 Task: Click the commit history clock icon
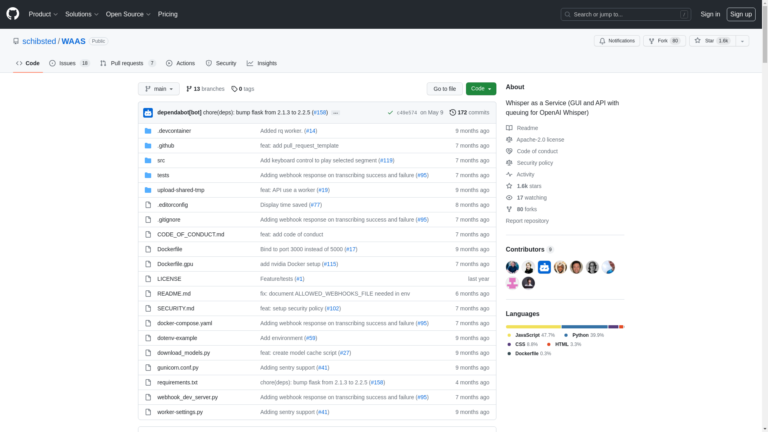pos(453,113)
